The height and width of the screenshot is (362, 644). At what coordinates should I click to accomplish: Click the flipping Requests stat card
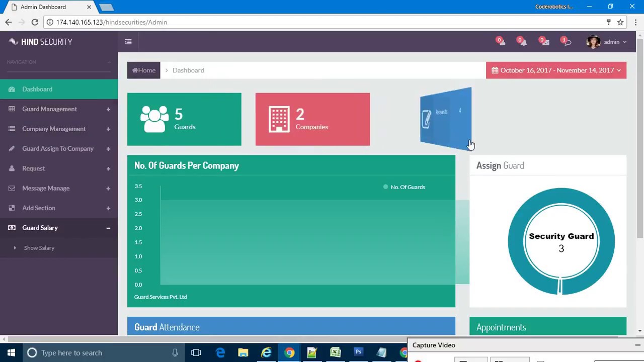pos(446,119)
